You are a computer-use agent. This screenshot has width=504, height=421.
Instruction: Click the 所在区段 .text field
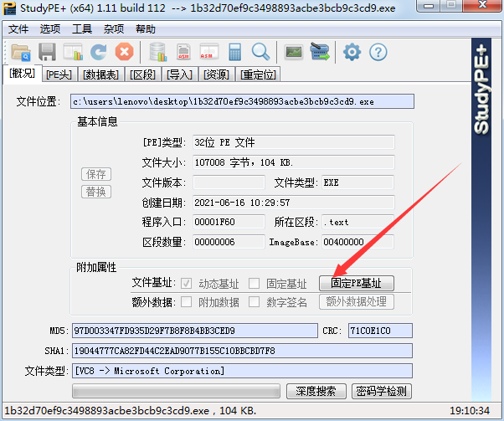[x=357, y=222]
